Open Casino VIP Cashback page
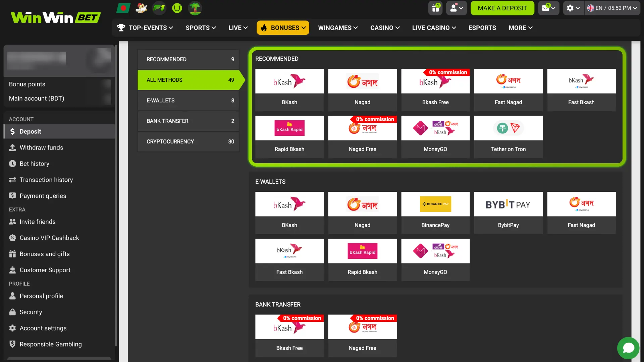Viewport: 644px width, 362px height. 59,238
